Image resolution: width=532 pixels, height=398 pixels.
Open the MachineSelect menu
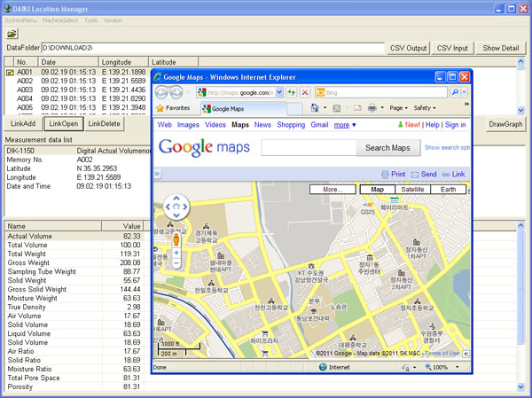pyautogui.click(x=60, y=20)
